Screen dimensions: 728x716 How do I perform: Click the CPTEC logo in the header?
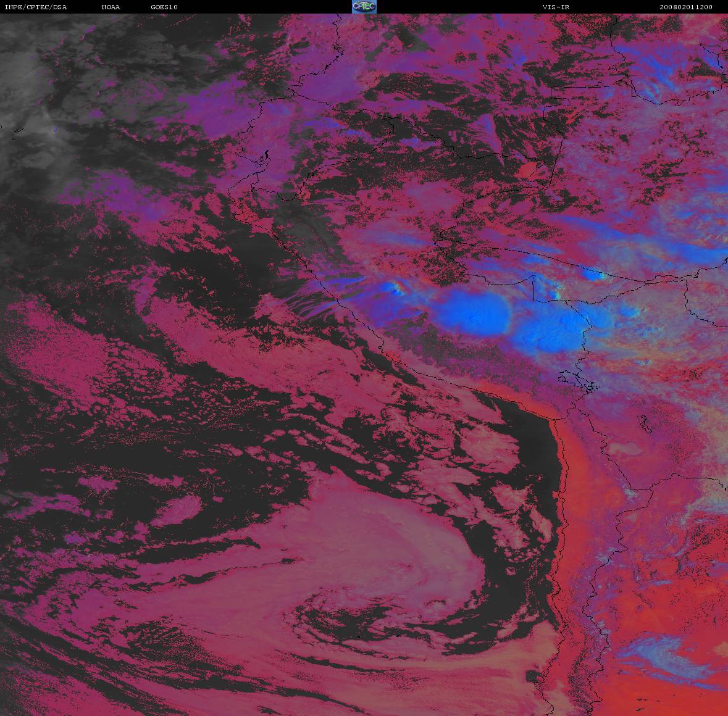[364, 7]
